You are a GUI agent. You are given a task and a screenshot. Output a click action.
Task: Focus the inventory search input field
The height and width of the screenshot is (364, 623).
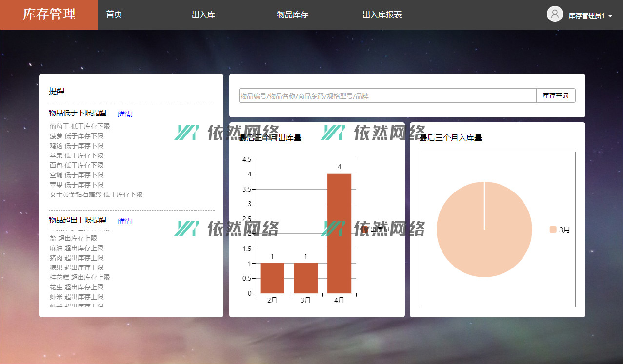tap(387, 96)
